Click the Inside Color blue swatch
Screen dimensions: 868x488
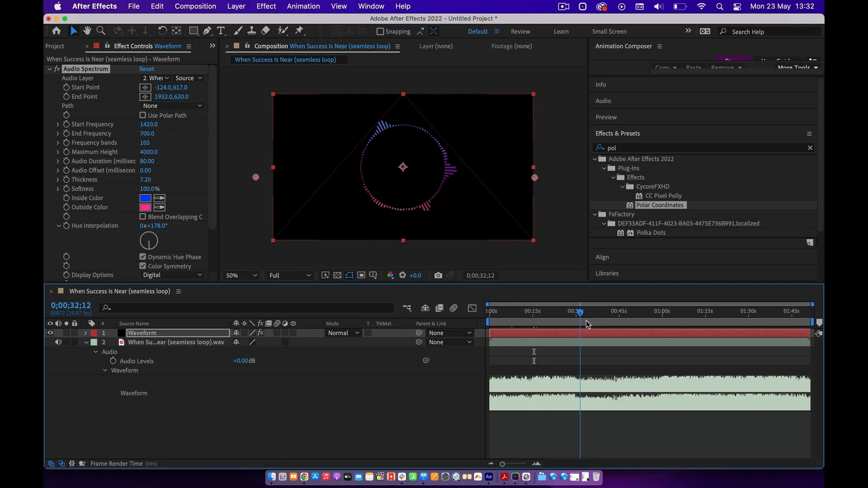pyautogui.click(x=145, y=198)
